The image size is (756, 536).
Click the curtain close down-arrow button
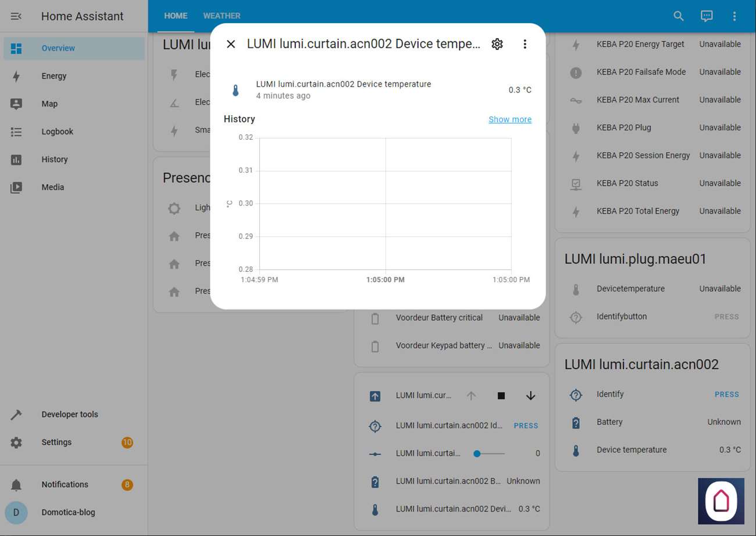tap(530, 396)
